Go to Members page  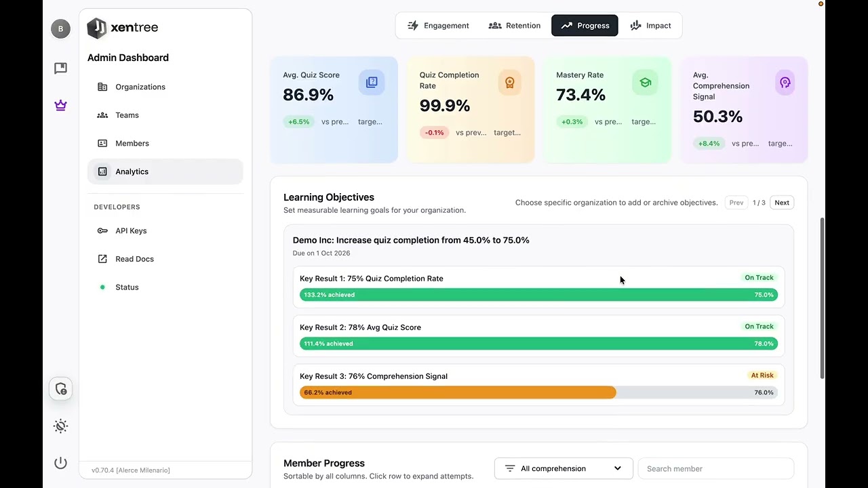coord(165,144)
